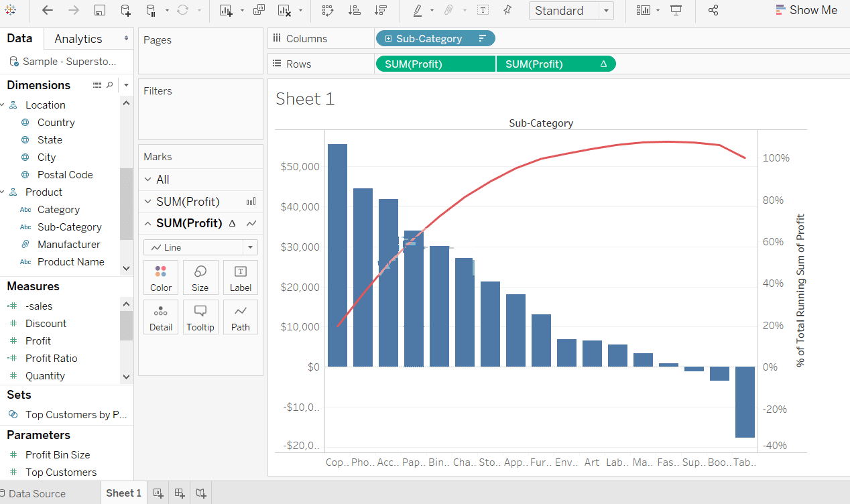Click the Fix Axes pin icon
Image resolution: width=850 pixels, height=504 pixels.
[507, 10]
